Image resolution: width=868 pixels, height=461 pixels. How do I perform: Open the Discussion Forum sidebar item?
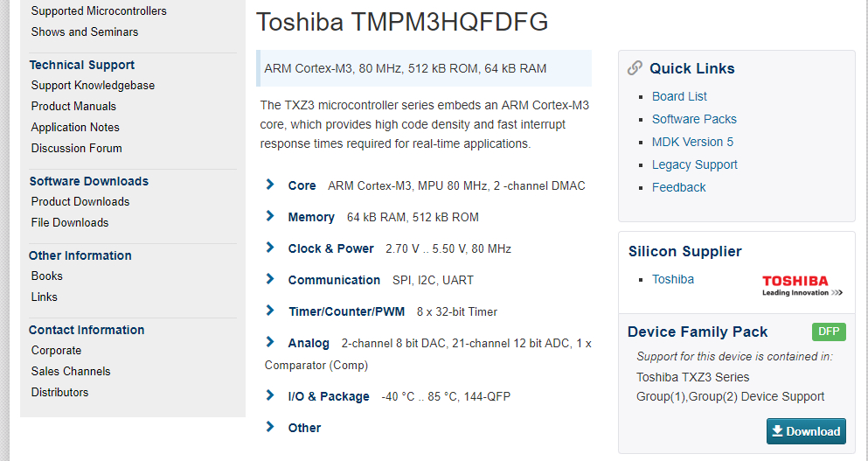76,148
